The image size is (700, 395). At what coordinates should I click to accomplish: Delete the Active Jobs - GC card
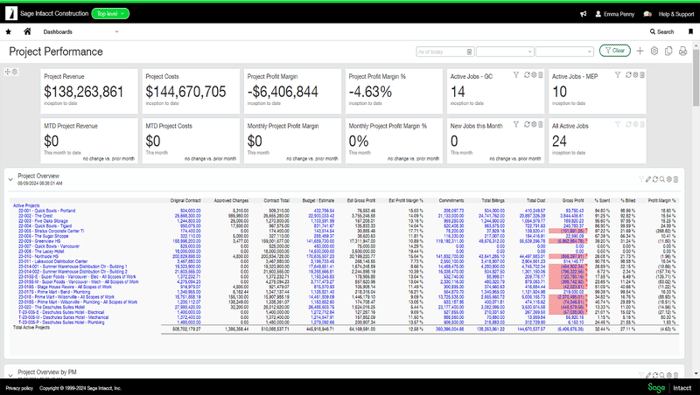point(540,75)
